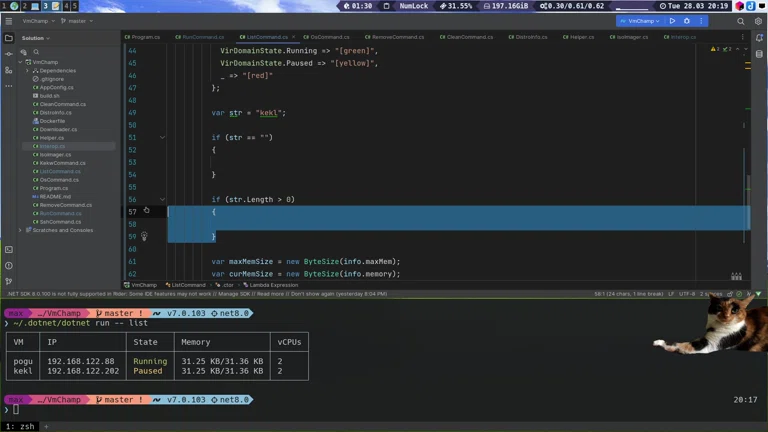Add new terminal tab plus button
Image resolution: width=768 pixels, height=432 pixels.
pyautogui.click(x=46, y=427)
